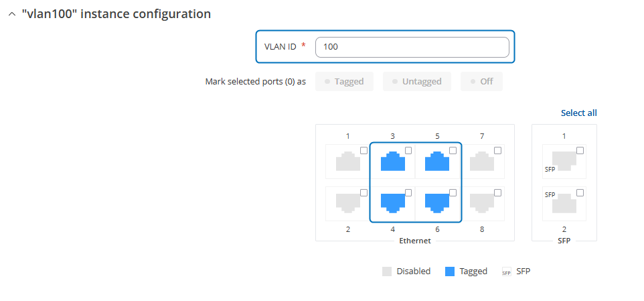644x301 pixels.
Task: Click the disabled Ethernet port 8 icon
Action: (x=482, y=203)
